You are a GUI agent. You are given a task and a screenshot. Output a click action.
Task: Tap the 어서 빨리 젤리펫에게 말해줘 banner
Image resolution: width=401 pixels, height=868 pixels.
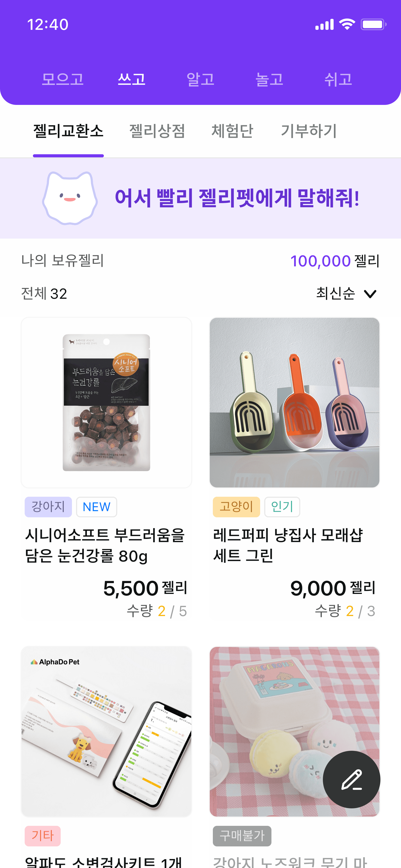(200, 198)
